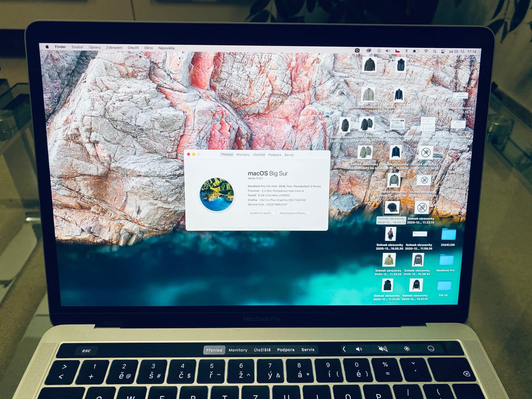Click the battery status icon
Viewport: 532px width, 399px height.
tap(416, 51)
